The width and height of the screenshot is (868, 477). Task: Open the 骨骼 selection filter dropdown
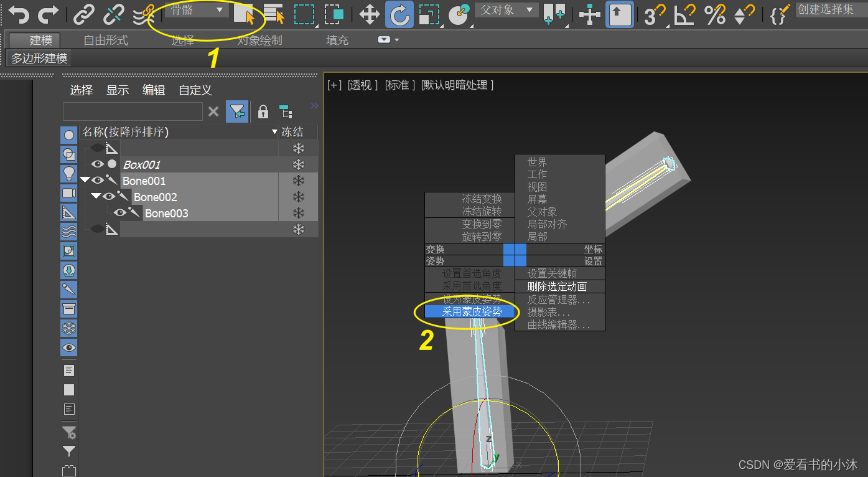coord(197,9)
